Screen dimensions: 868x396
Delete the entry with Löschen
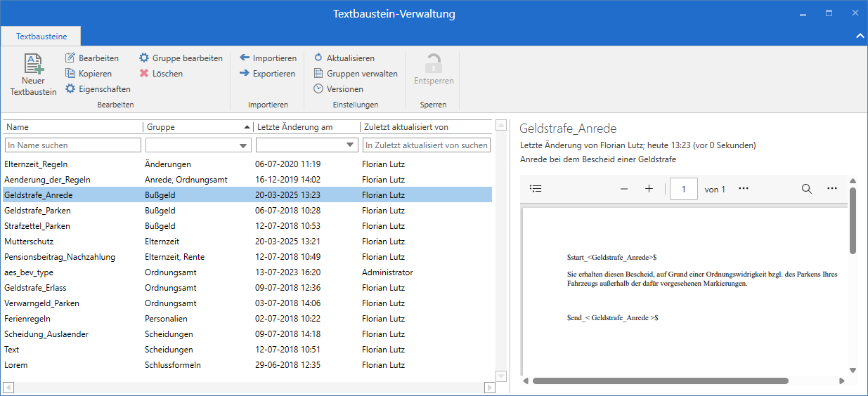(167, 74)
